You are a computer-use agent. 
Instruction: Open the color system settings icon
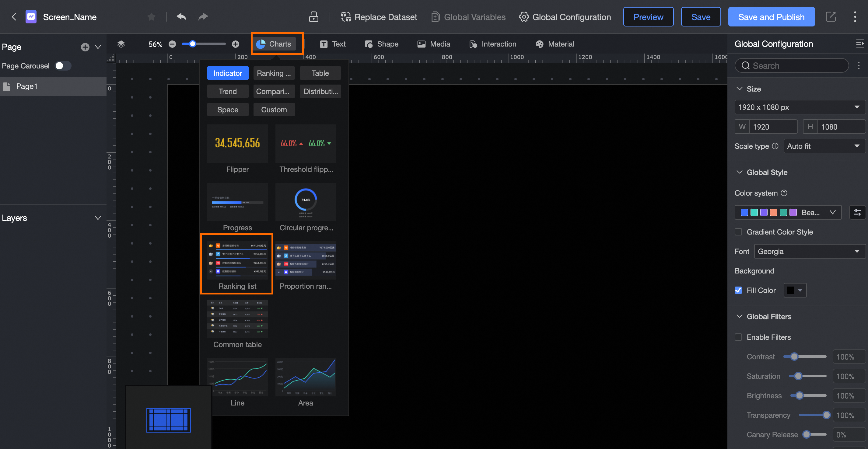(857, 212)
